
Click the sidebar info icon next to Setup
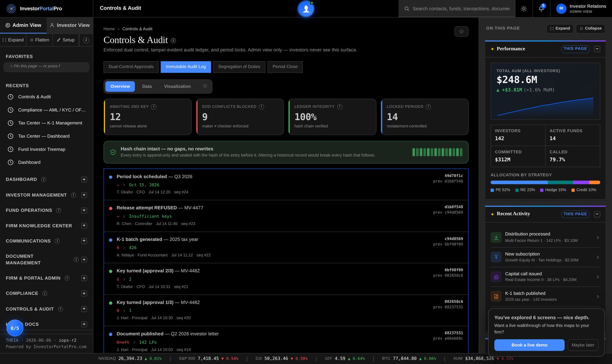coord(86,40)
